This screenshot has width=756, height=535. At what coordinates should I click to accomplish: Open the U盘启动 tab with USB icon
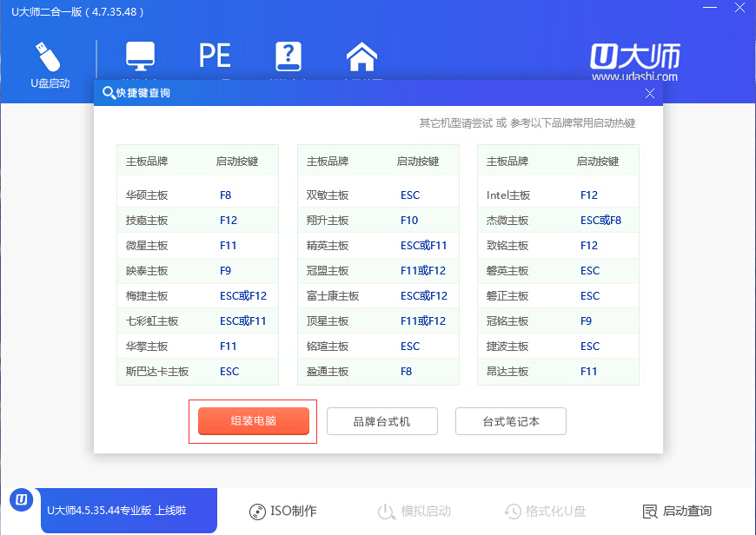[50, 65]
